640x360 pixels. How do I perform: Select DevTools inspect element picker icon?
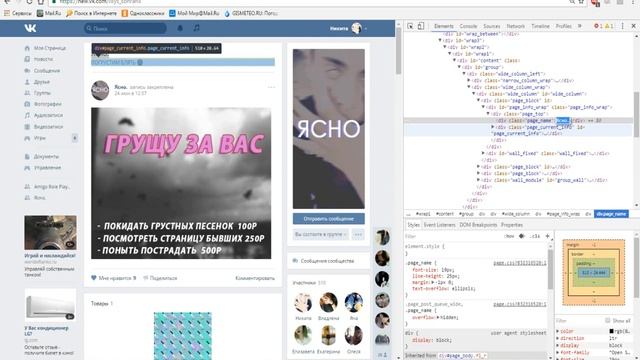410,26
